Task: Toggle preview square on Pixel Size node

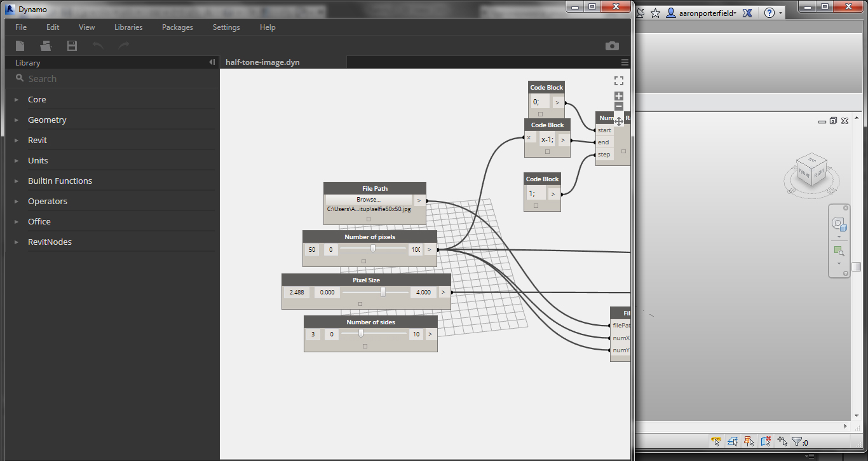Action: 360,304
